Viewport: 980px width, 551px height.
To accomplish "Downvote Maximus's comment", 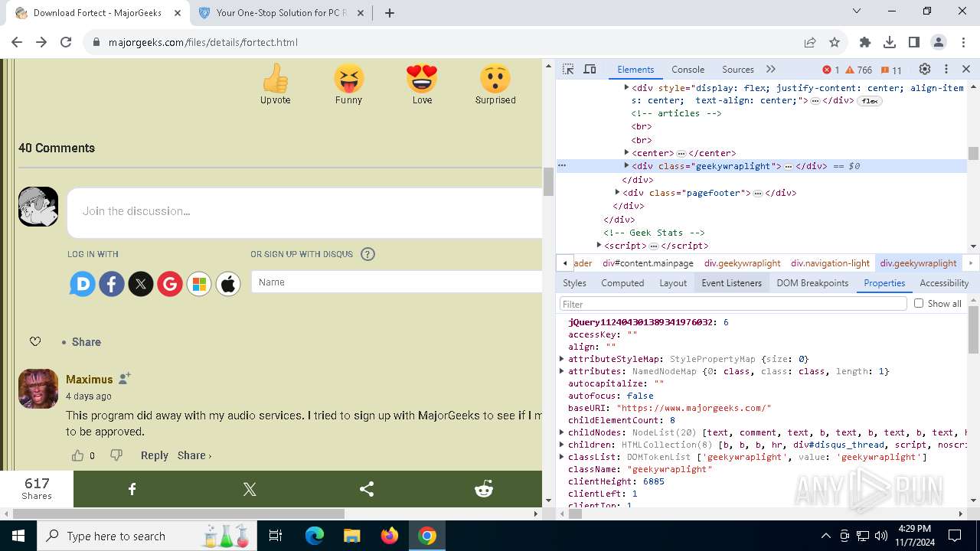I will (x=116, y=455).
